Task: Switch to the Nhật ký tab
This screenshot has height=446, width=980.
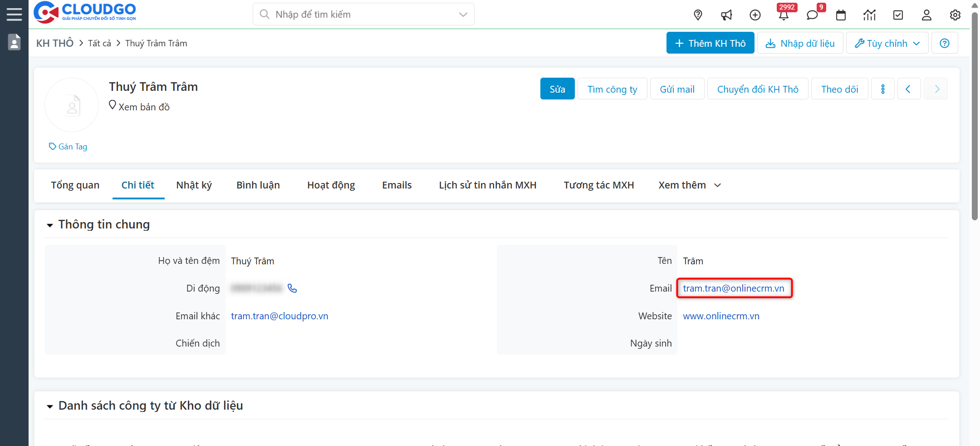Action: tap(194, 185)
